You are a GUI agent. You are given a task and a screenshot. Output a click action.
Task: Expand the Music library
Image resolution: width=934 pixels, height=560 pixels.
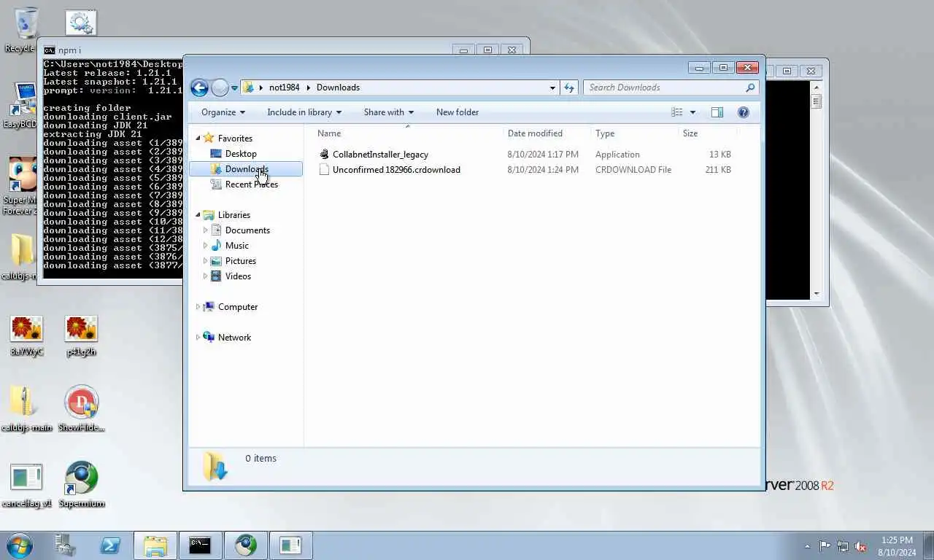coord(205,246)
